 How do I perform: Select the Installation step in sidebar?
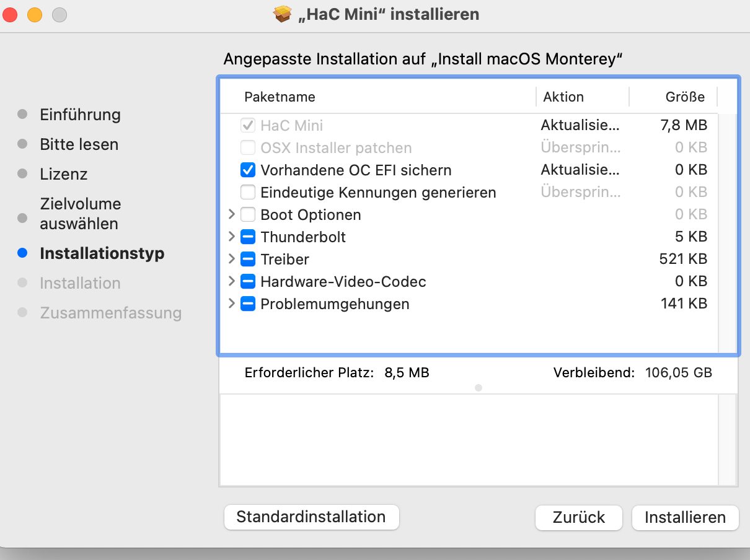80,283
